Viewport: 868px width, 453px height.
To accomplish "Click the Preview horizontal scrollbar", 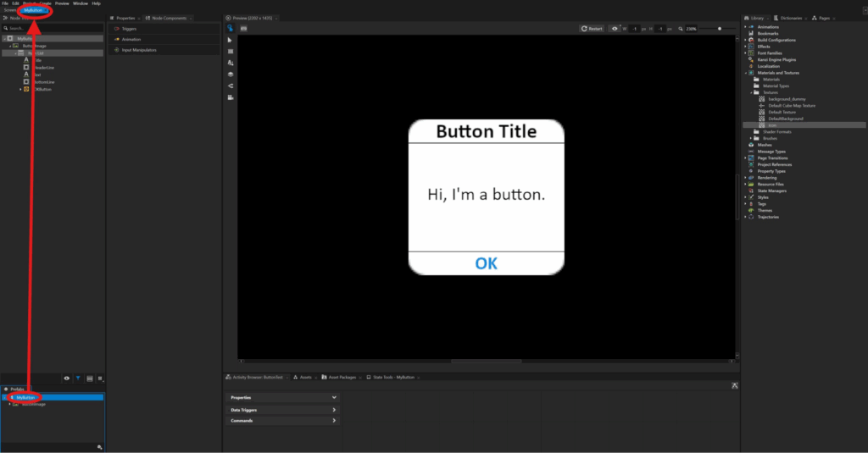I will [x=486, y=362].
